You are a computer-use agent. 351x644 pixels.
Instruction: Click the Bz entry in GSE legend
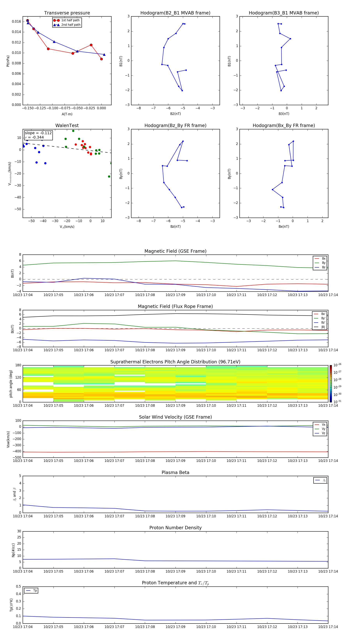[320, 268]
